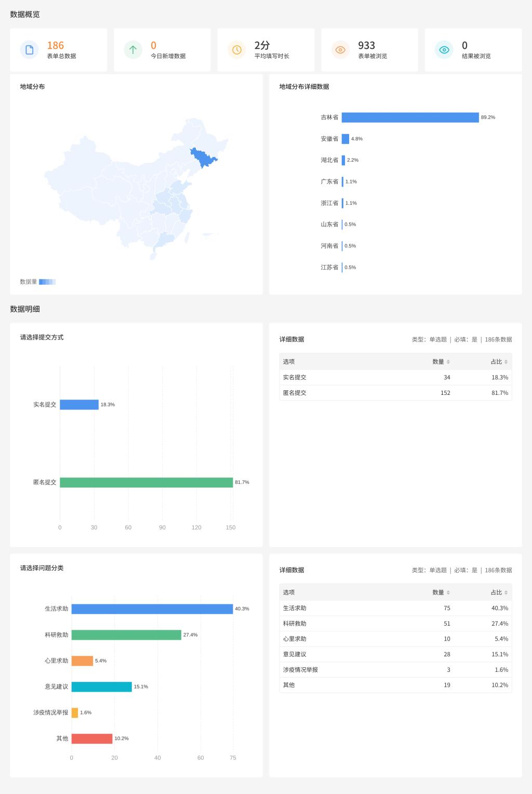Click the document icon beside 表单总数据
The image size is (532, 794).
[29, 50]
